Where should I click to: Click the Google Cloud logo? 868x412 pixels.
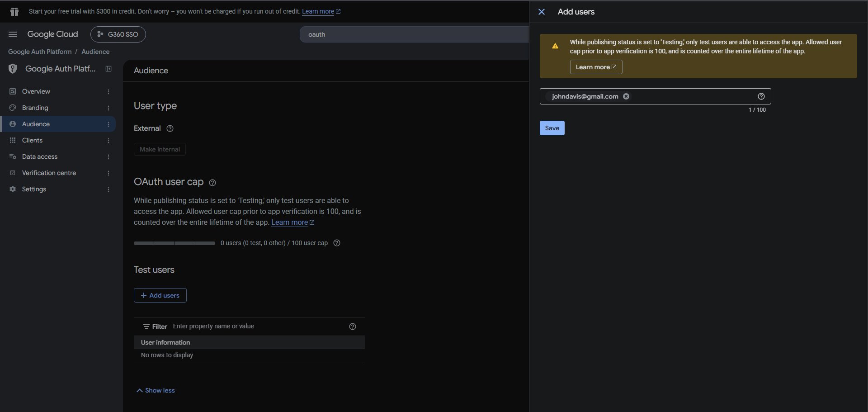pos(52,34)
